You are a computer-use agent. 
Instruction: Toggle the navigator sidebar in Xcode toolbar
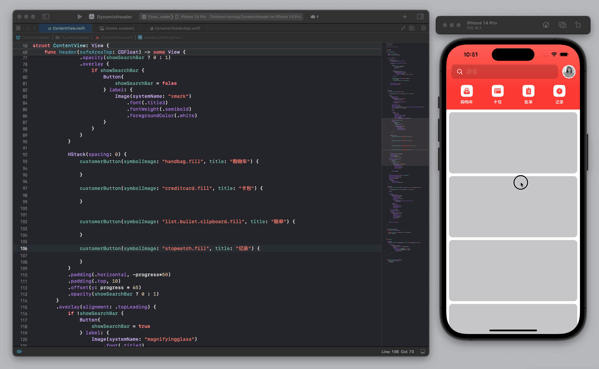pyautogui.click(x=45, y=16)
